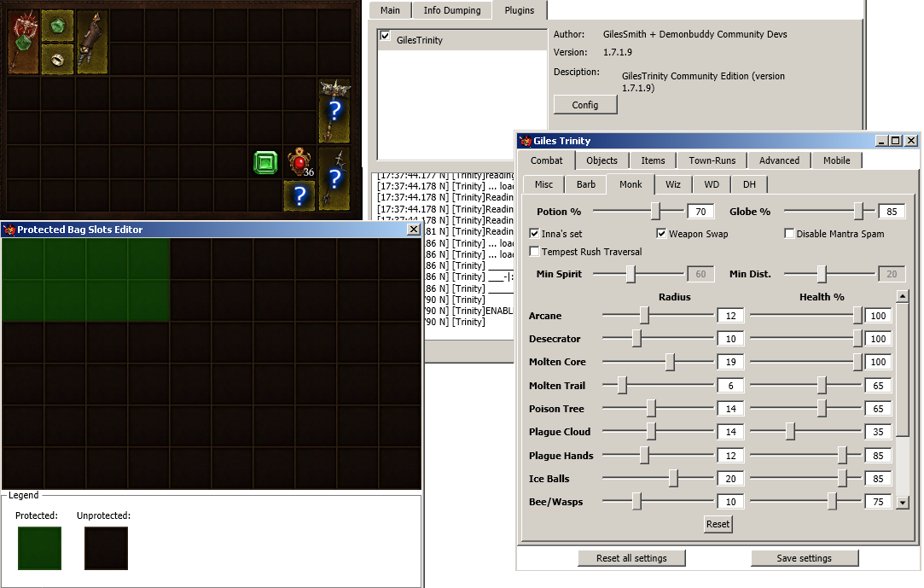Click the GilesSmith author text
The width and height of the screenshot is (924, 588).
(x=694, y=34)
